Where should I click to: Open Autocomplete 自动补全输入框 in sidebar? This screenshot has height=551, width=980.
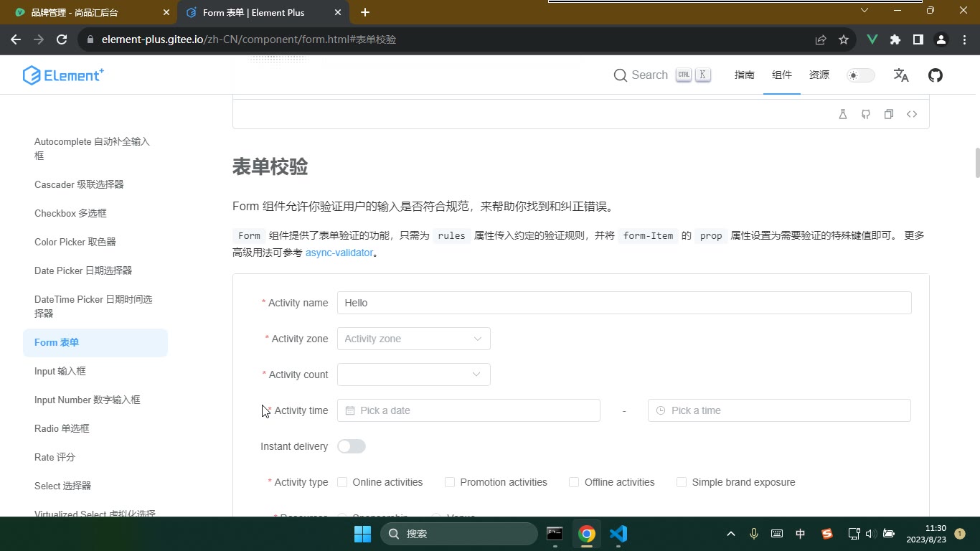(95, 149)
